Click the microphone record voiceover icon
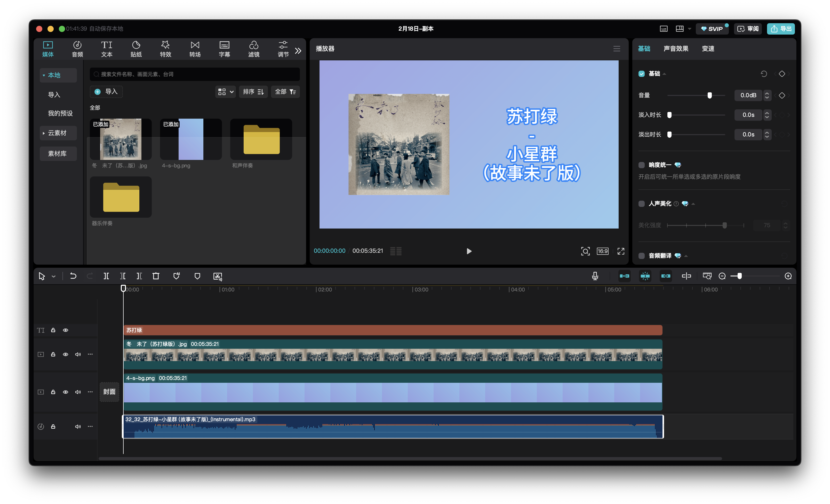The height and width of the screenshot is (504, 830). (595, 276)
